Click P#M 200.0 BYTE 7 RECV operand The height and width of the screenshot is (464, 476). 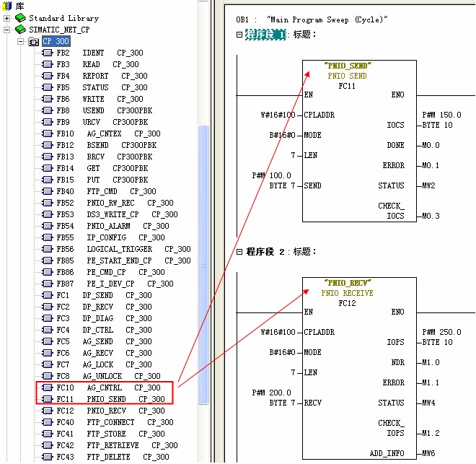coord(273,398)
